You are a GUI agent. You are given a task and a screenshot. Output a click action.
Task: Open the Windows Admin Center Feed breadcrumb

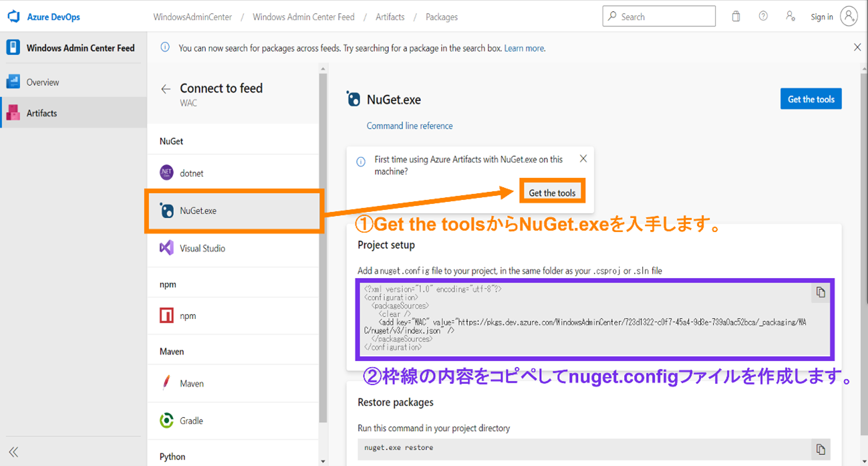(x=303, y=17)
